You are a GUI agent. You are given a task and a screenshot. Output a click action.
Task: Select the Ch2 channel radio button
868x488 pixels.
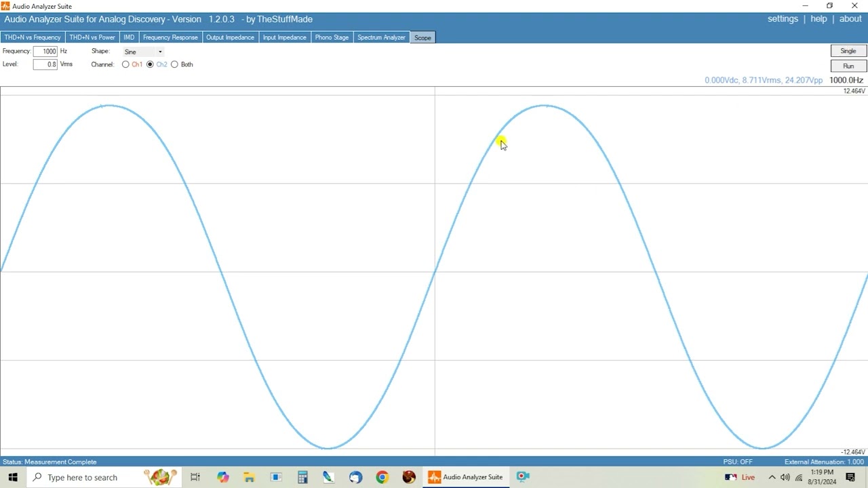click(x=150, y=64)
